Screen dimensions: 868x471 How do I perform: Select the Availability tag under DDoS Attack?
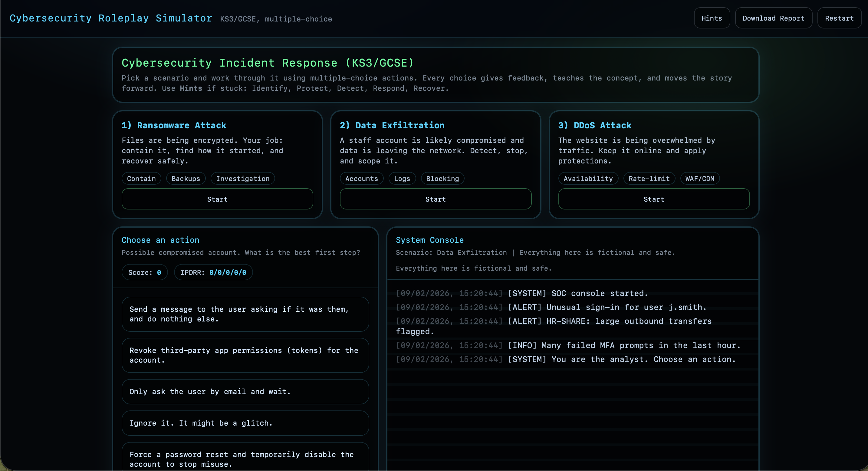(x=588, y=178)
